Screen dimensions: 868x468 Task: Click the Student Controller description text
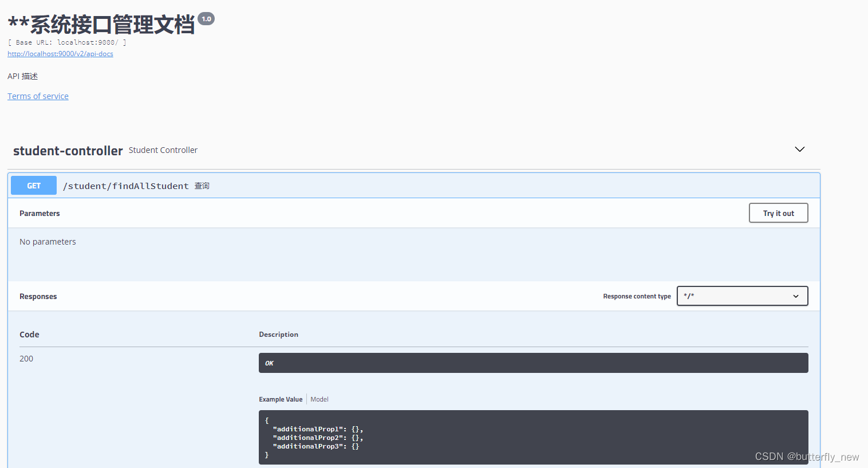point(163,150)
